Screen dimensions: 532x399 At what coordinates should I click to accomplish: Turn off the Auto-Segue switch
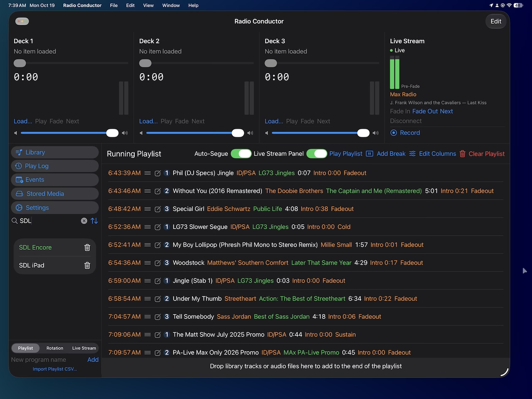[241, 154]
